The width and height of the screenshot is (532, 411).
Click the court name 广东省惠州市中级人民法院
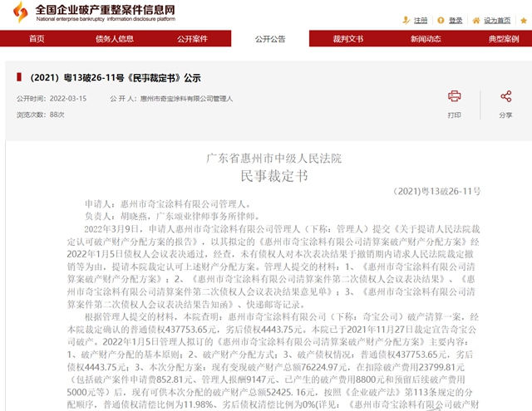273,159
